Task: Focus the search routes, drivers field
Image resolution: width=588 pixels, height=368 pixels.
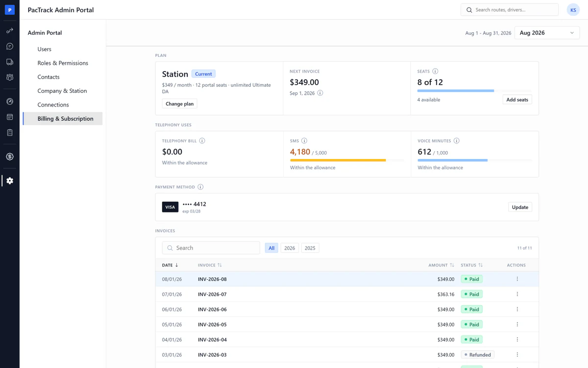Action: click(510, 10)
